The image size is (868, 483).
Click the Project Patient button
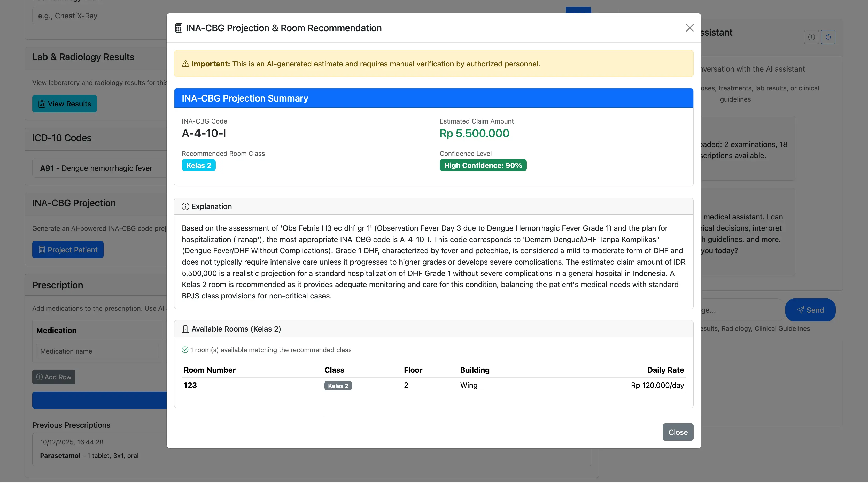pyautogui.click(x=68, y=250)
